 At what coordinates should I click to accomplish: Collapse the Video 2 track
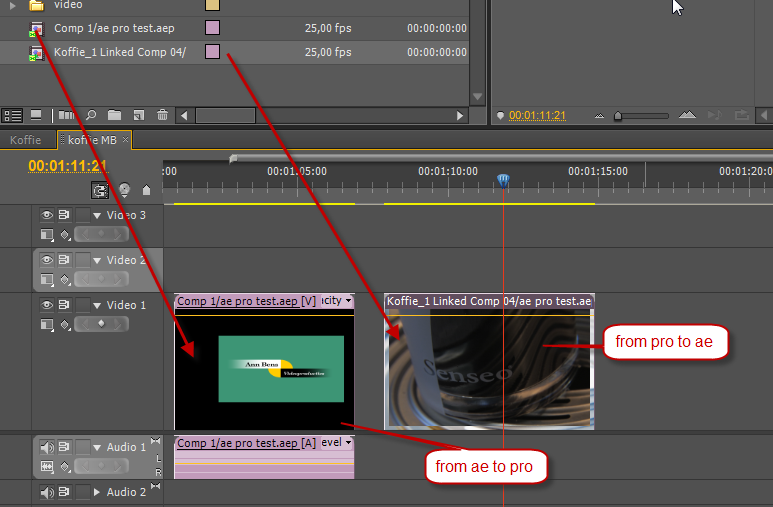[97, 260]
